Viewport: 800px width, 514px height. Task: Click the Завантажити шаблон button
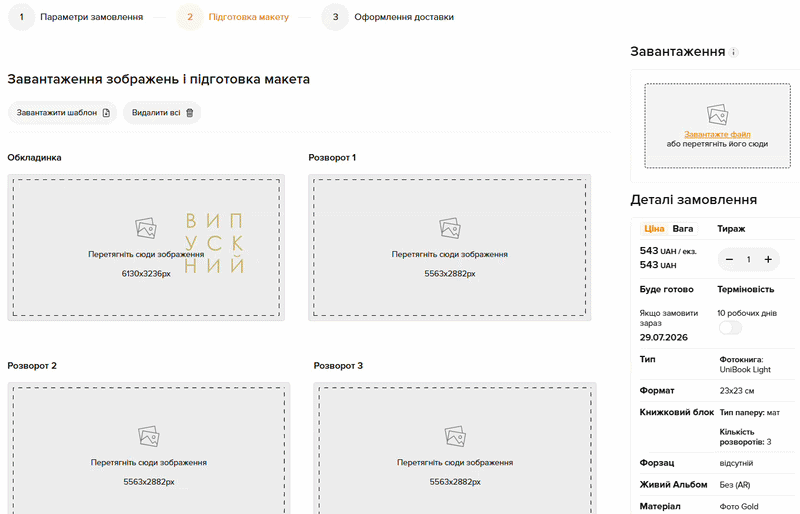pyautogui.click(x=63, y=113)
